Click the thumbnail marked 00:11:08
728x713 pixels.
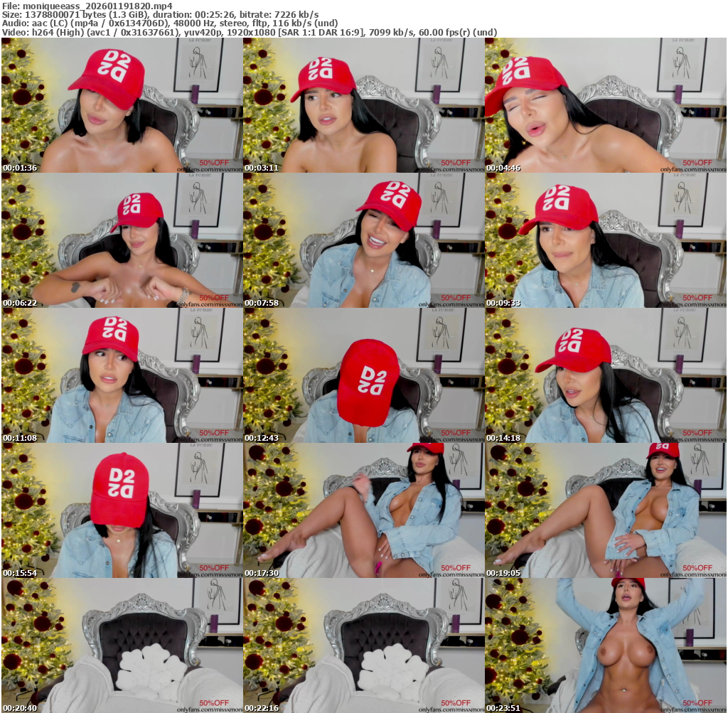coord(122,375)
